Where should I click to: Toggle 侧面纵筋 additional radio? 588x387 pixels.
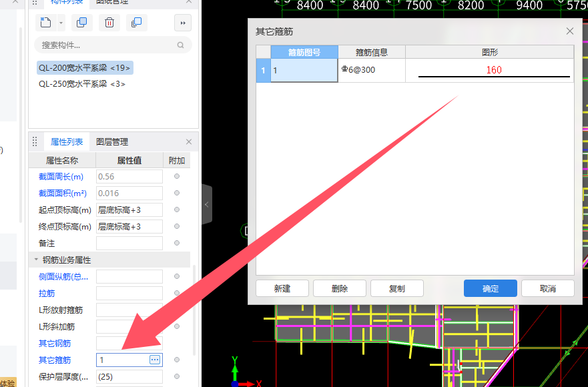(x=177, y=276)
